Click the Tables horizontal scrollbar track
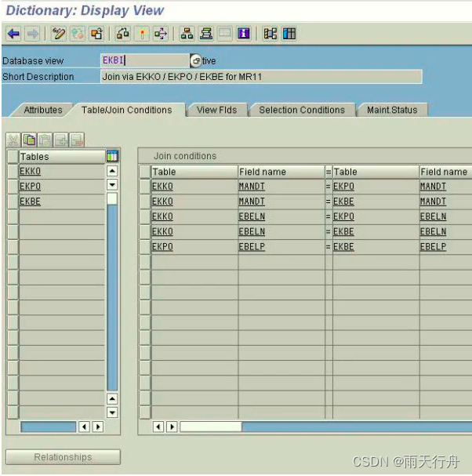The image size is (472, 476). [x=48, y=427]
